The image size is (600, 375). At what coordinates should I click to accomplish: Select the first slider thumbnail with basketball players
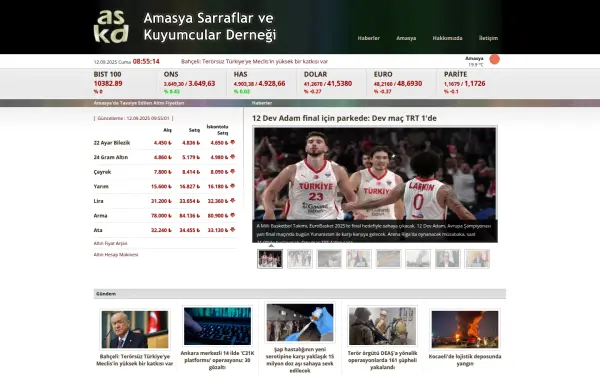[x=270, y=259]
